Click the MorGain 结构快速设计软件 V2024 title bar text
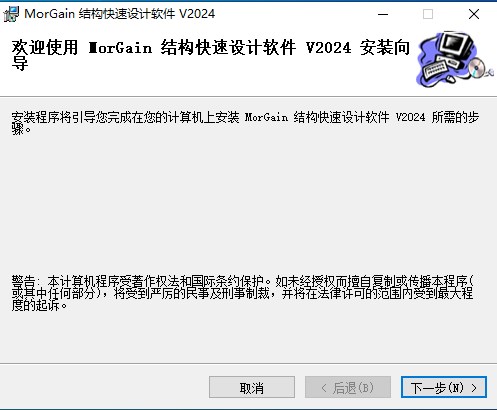The width and height of the screenshot is (497, 410). 120,14
